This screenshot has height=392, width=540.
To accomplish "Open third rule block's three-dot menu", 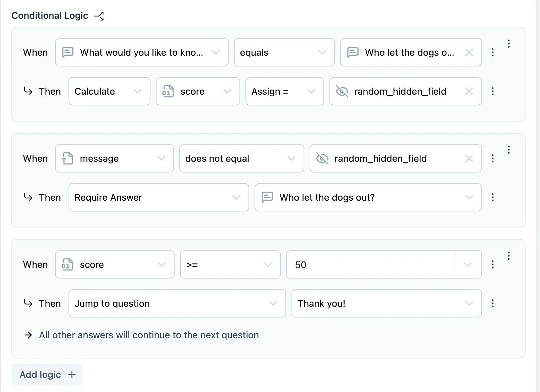I will [x=509, y=256].
